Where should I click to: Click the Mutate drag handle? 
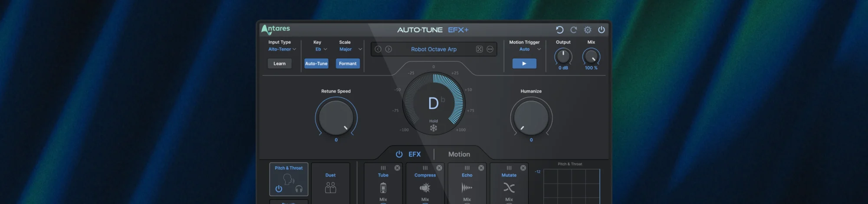509,168
